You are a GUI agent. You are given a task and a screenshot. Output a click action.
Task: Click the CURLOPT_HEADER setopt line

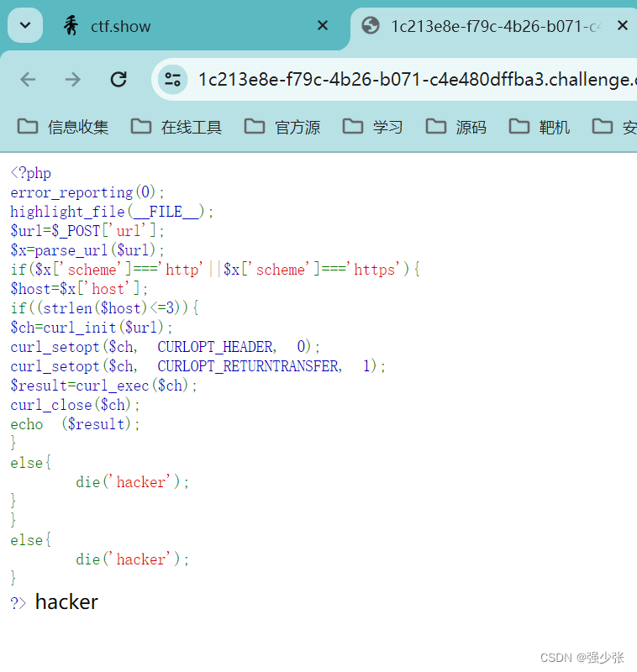165,347
